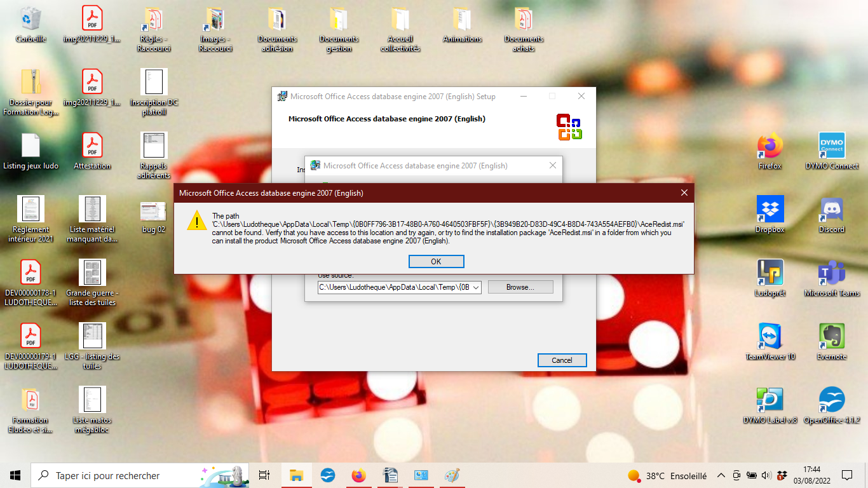Open the Images - Raccourci shortcut
This screenshot has height=488, width=868.
(x=215, y=29)
